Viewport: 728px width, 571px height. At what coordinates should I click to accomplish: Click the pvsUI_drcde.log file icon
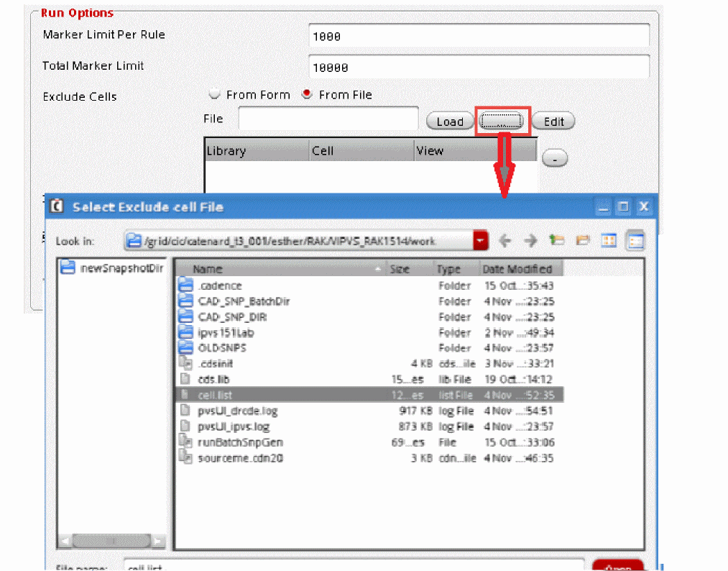coord(185,410)
